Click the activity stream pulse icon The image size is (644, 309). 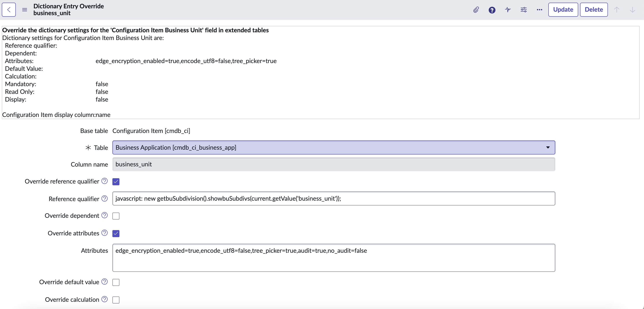(x=508, y=10)
